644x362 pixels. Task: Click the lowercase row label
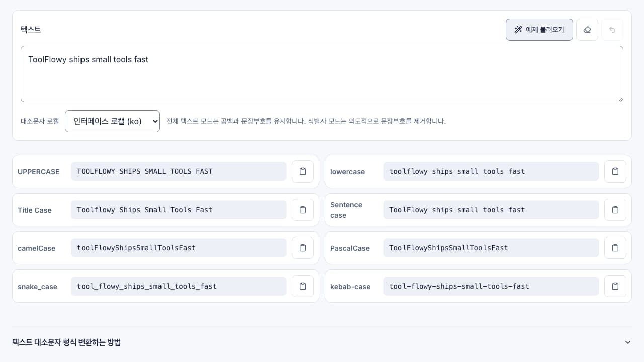click(x=347, y=172)
